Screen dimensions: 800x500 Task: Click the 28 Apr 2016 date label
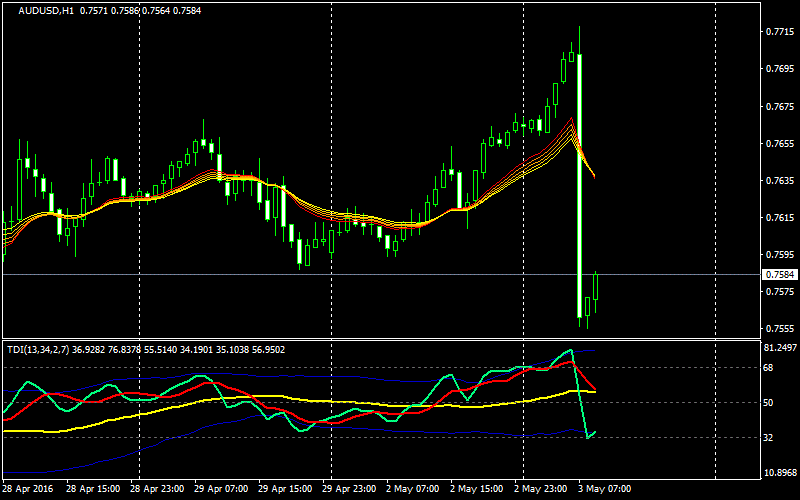[x=28, y=490]
